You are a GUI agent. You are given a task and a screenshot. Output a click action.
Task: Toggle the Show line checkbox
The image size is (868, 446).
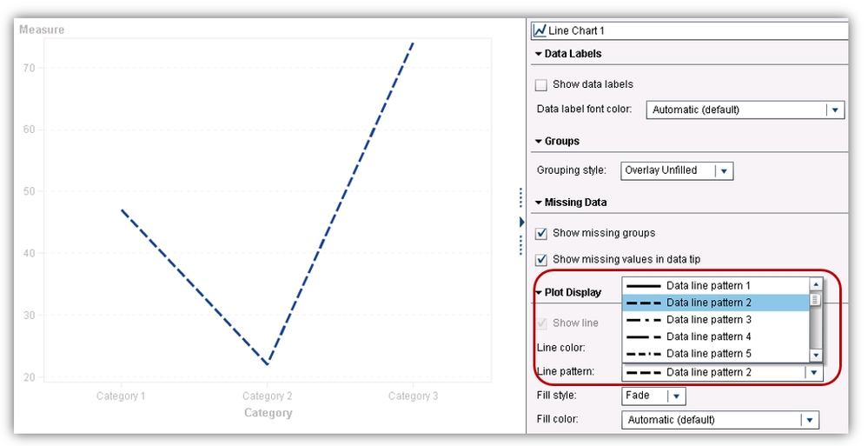[540, 323]
